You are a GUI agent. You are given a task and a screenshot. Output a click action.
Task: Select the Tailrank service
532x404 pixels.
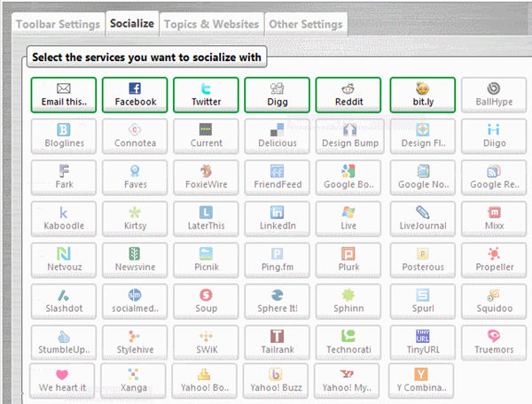tap(278, 343)
